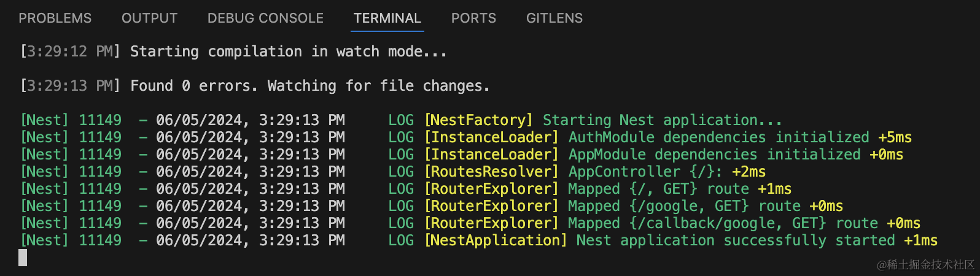Switch to the GITLENS tab
The height and width of the screenshot is (276, 980).
(x=554, y=18)
